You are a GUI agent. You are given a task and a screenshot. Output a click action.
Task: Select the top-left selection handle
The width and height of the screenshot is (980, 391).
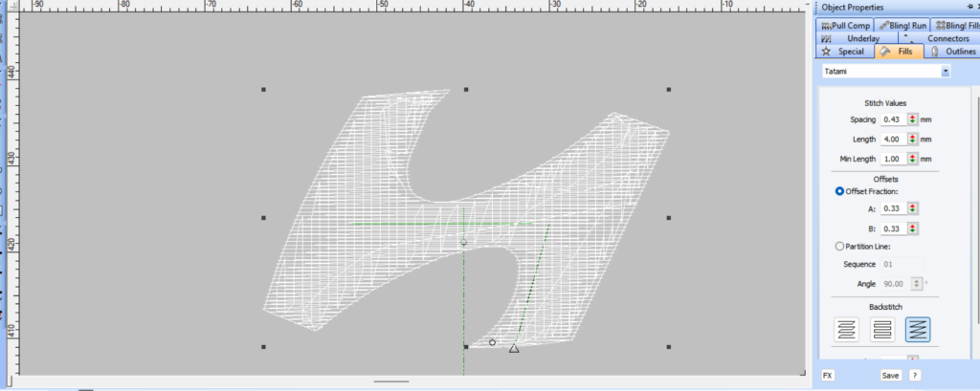(x=264, y=90)
